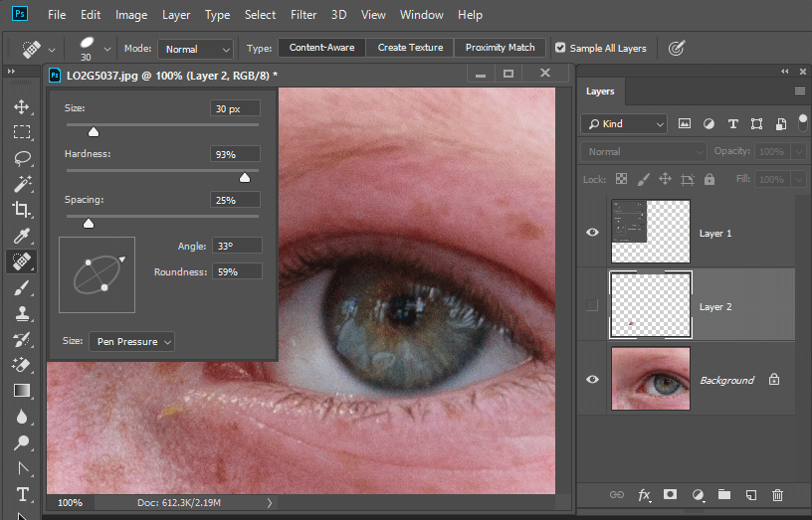Open the Fill dropdown arrow
812x520 pixels.
[x=798, y=180]
